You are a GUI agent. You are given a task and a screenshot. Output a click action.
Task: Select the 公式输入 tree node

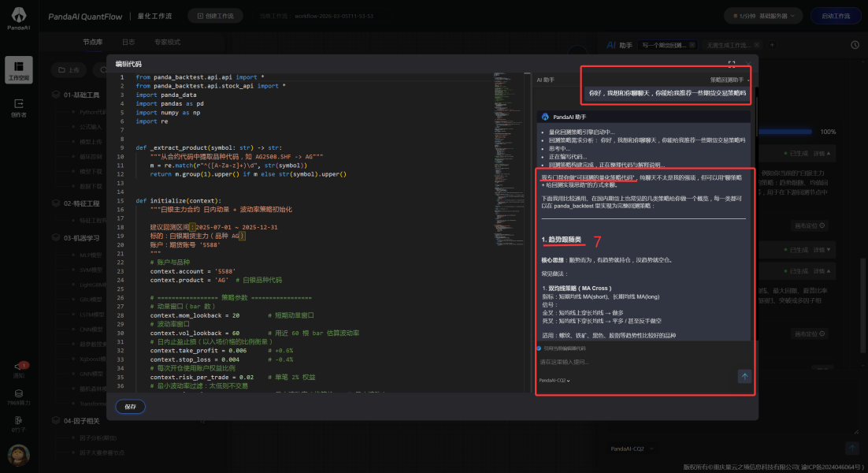tap(91, 127)
